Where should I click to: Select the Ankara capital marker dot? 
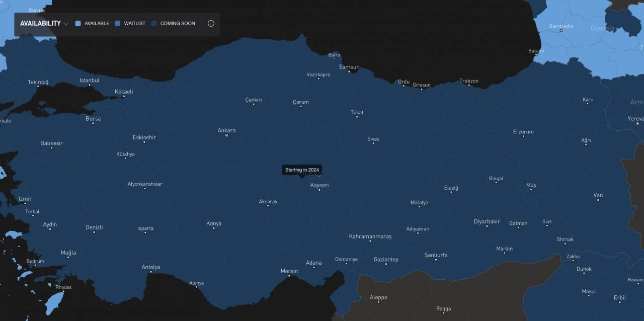click(226, 135)
